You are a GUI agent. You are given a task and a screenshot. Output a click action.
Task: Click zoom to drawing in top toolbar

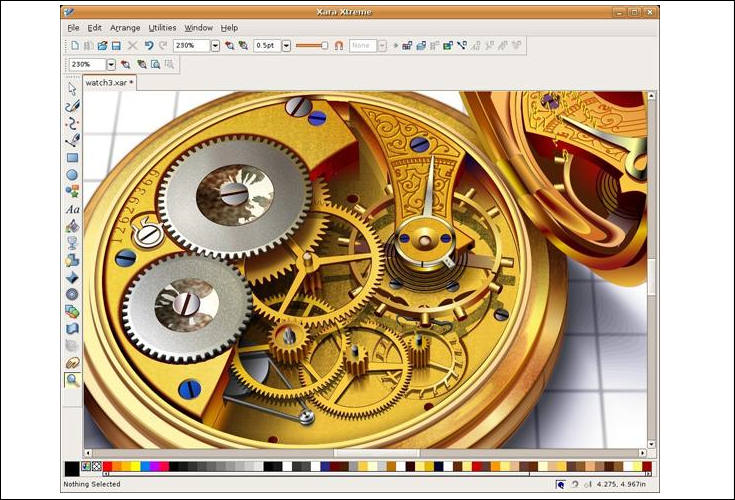tap(243, 45)
